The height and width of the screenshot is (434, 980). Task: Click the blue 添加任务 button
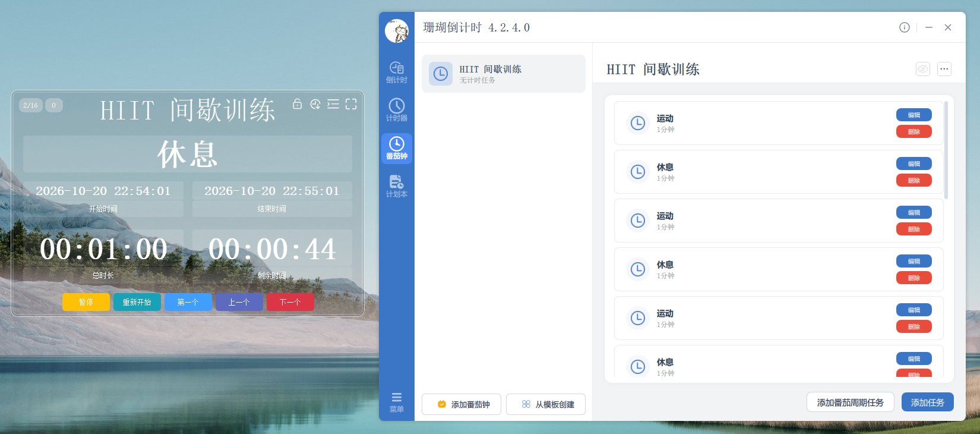pos(928,402)
